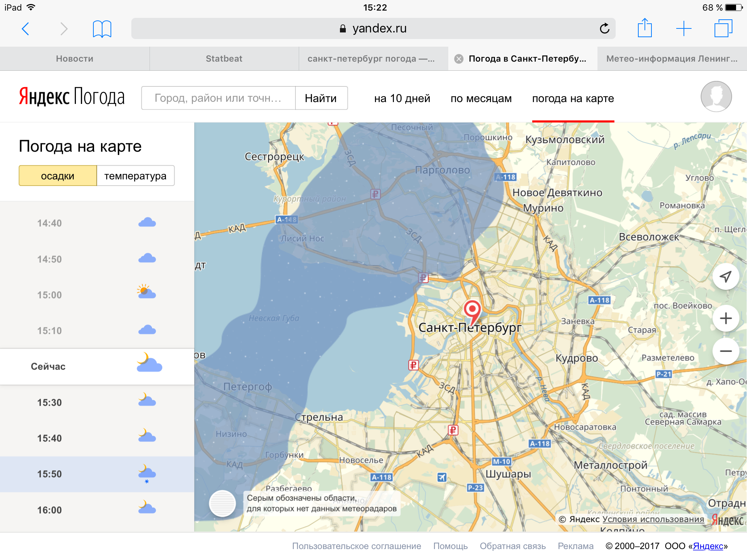747x560 pixels.
Task: Click the toll marker near Парголово
Action: click(x=375, y=194)
